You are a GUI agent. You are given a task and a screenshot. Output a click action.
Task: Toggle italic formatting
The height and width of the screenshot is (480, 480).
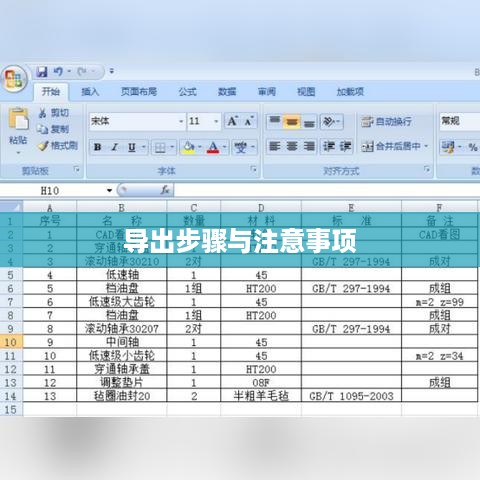pyautogui.click(x=114, y=147)
